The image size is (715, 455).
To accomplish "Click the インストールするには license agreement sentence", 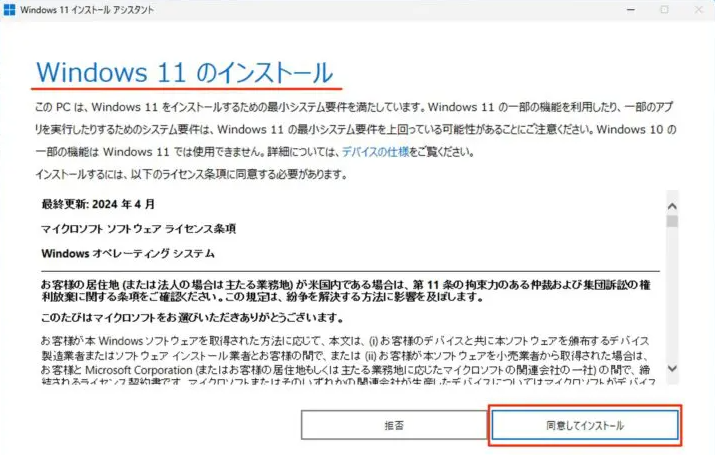I will coord(191,174).
